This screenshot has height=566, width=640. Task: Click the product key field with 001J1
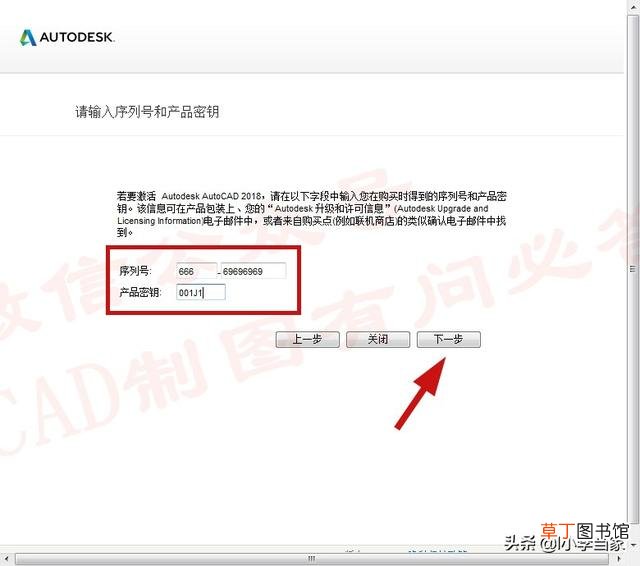[x=201, y=293]
